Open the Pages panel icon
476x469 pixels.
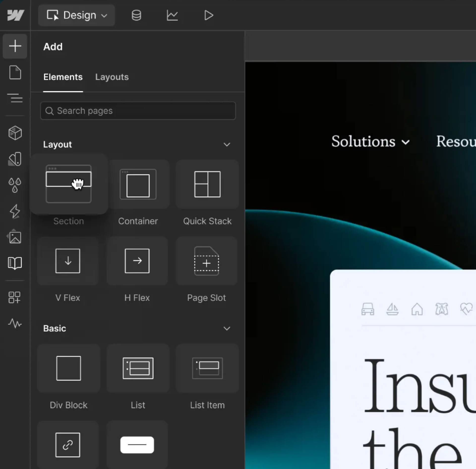[15, 72]
